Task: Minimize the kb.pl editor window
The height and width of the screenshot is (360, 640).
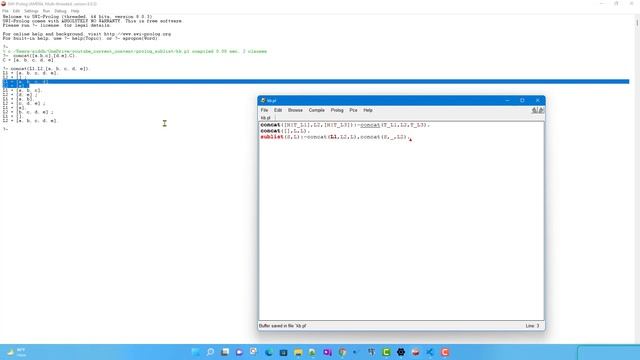Action: point(507,100)
